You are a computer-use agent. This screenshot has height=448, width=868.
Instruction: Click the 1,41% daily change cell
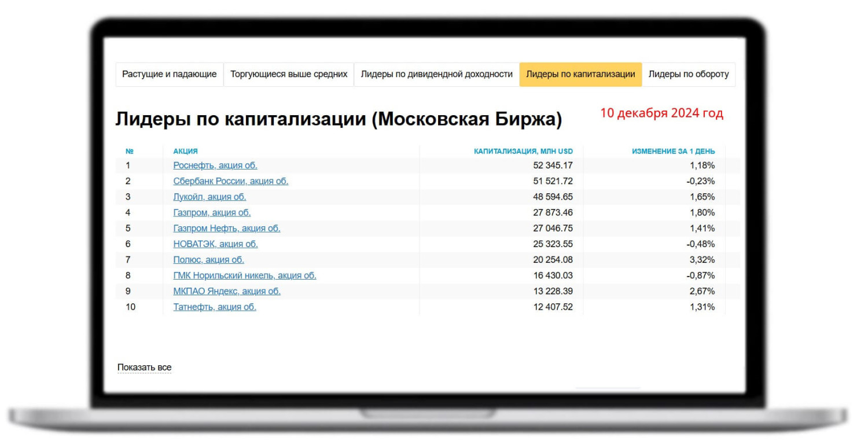pos(702,228)
